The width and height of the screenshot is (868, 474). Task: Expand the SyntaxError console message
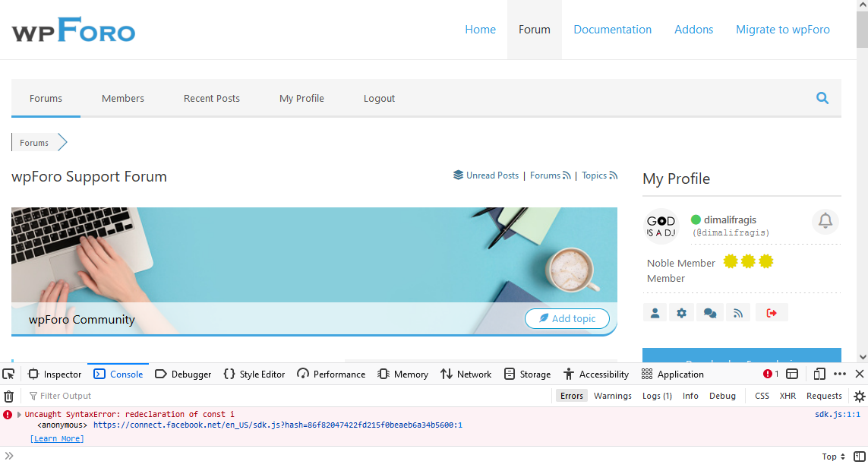point(17,414)
